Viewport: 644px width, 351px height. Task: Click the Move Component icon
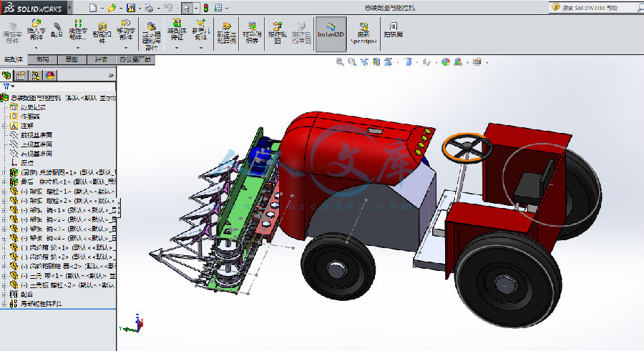[x=126, y=23]
